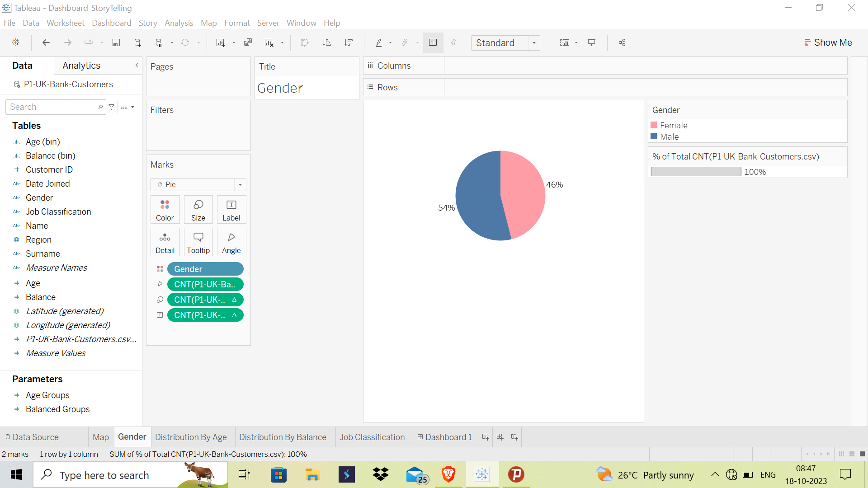This screenshot has width=868, height=488.
Task: Select the Show Mark Labels icon
Action: click(x=433, y=42)
